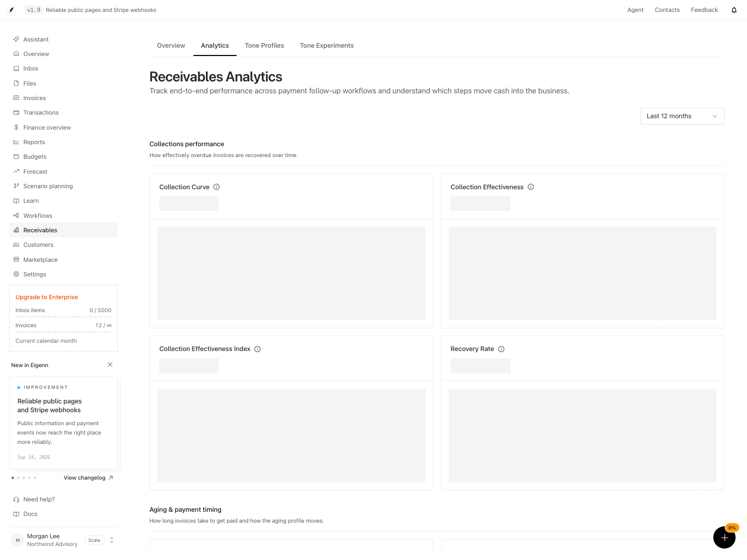Open Assistant from the sidebar
This screenshot has width=747, height=560.
coord(63,39)
